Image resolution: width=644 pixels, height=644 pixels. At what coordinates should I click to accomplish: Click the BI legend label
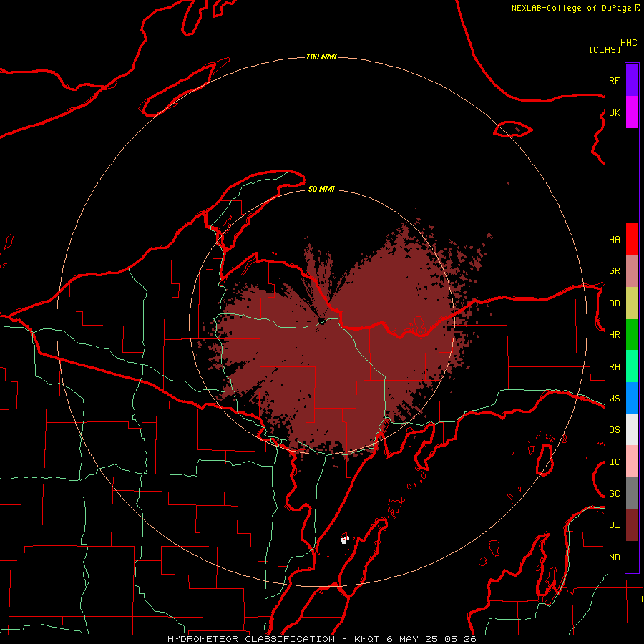tap(614, 525)
